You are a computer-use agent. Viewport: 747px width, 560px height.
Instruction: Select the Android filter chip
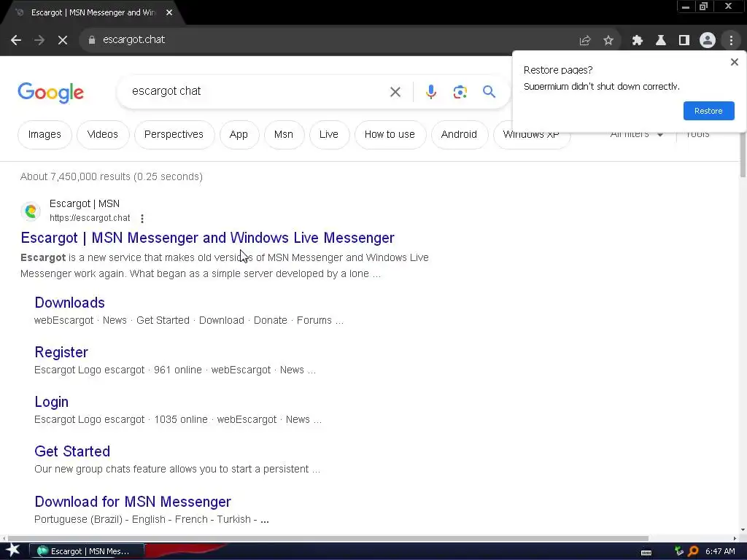(x=459, y=135)
